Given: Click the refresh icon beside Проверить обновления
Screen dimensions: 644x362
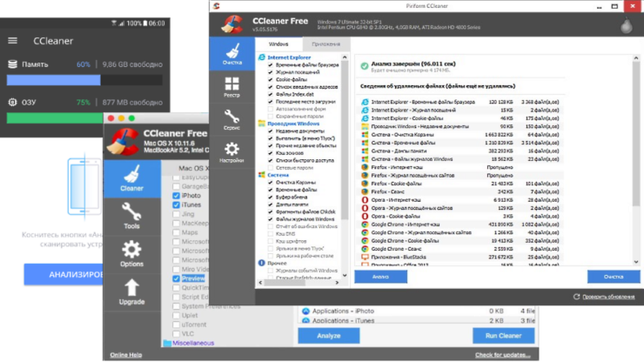Looking at the screenshot, I should point(577,296).
